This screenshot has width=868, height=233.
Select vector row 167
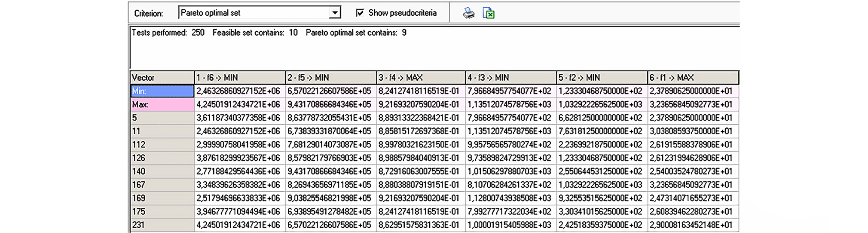(162, 185)
